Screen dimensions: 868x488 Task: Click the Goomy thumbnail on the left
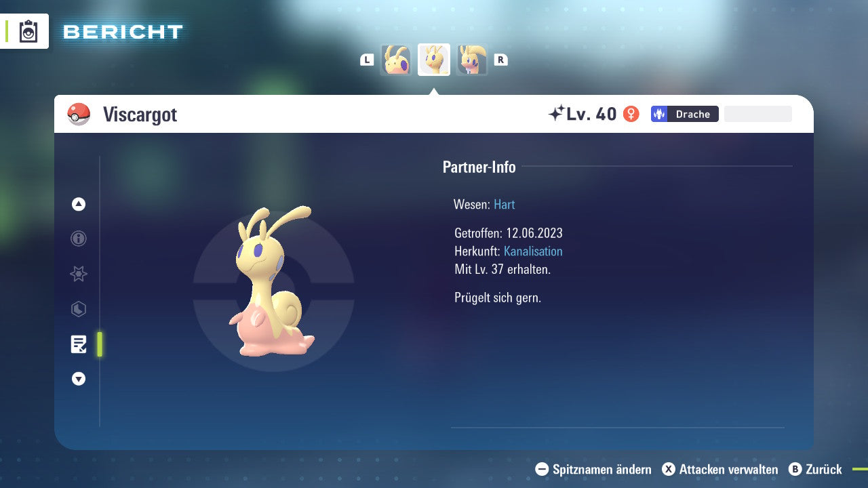(x=396, y=60)
